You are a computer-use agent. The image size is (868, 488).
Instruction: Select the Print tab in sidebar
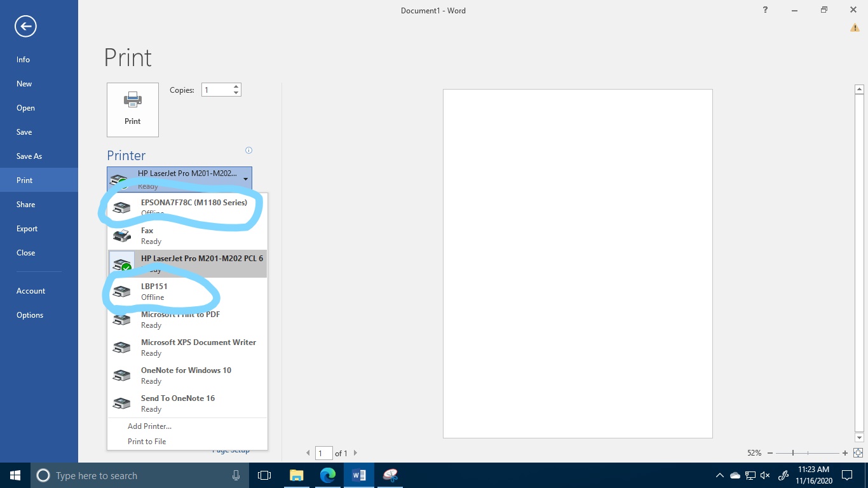(39, 180)
